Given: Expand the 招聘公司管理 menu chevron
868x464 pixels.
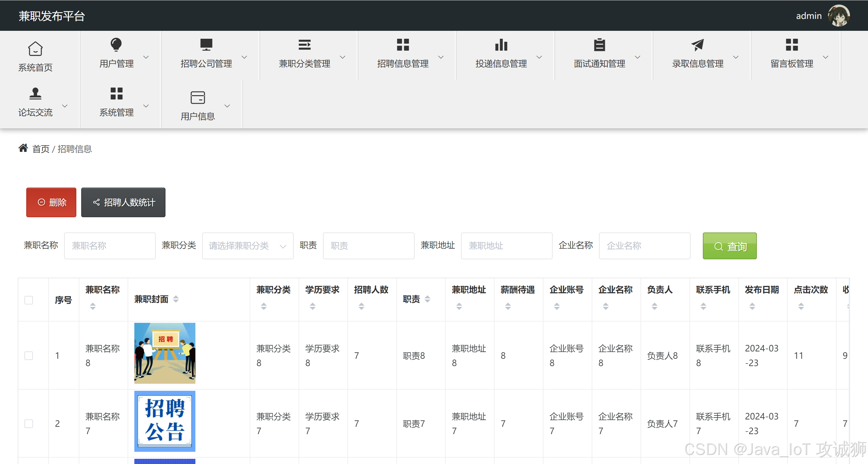Looking at the screenshot, I should [244, 57].
